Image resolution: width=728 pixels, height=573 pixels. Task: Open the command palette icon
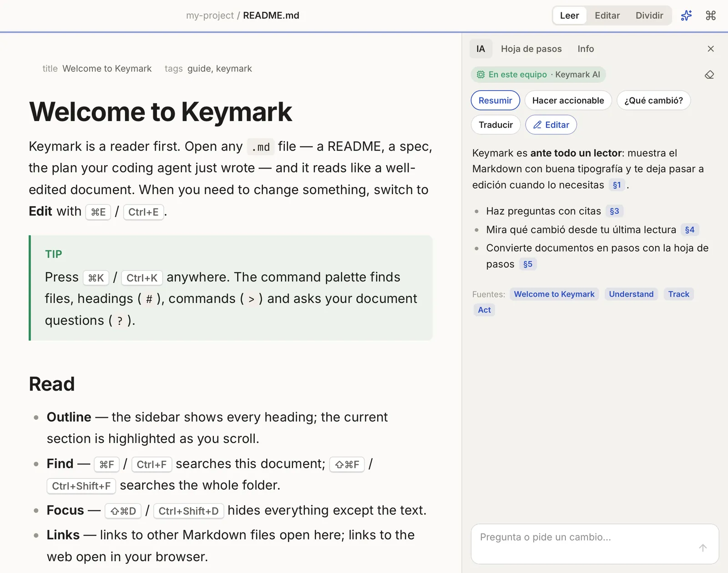point(711,15)
